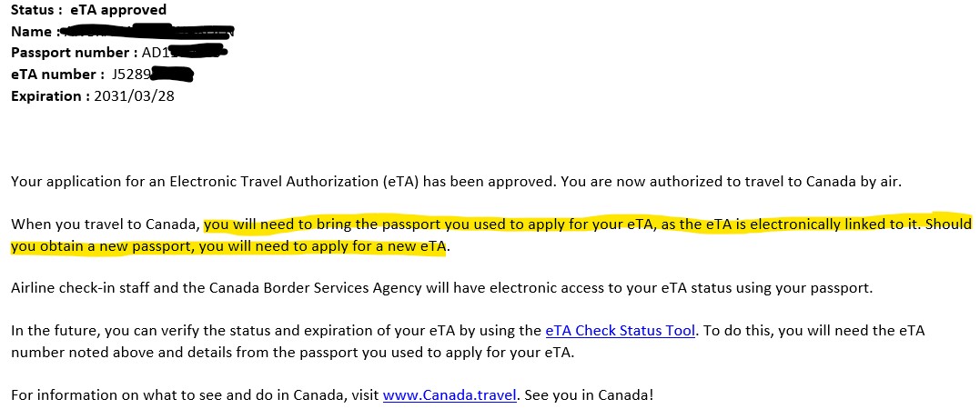Screen dimensions: 980x409
Task: Click the 'J5289' eTA number prefix
Action: tap(131, 75)
